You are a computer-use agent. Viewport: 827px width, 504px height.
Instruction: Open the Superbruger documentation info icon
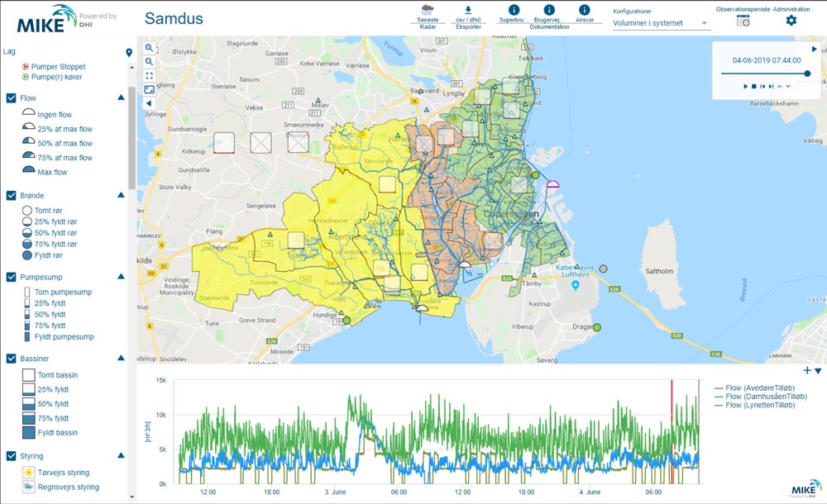click(x=513, y=10)
